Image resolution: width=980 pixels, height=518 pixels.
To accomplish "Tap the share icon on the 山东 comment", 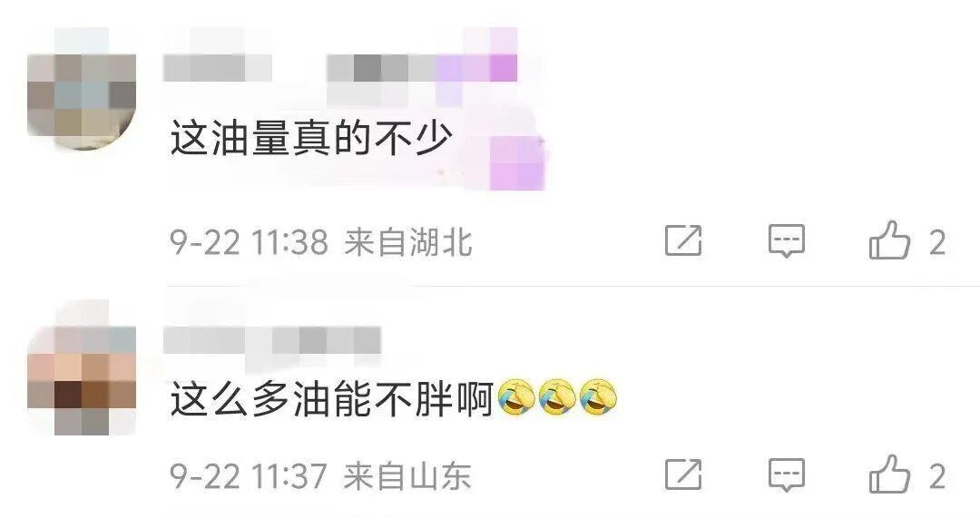I will pyautogui.click(x=683, y=474).
